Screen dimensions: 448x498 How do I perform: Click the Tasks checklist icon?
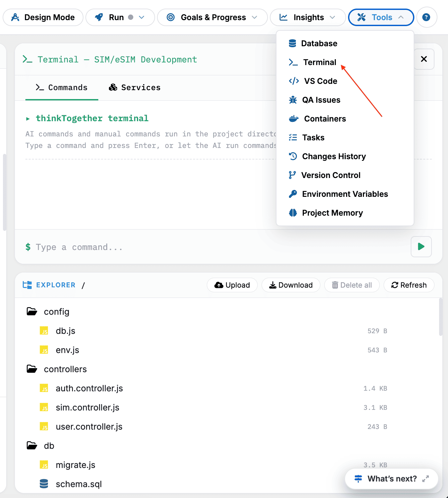click(293, 137)
